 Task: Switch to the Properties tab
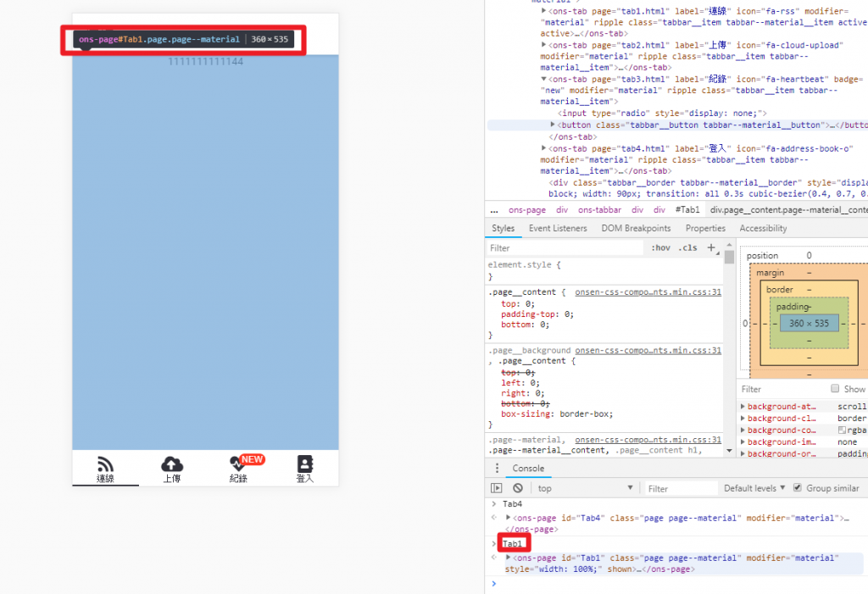(x=705, y=228)
